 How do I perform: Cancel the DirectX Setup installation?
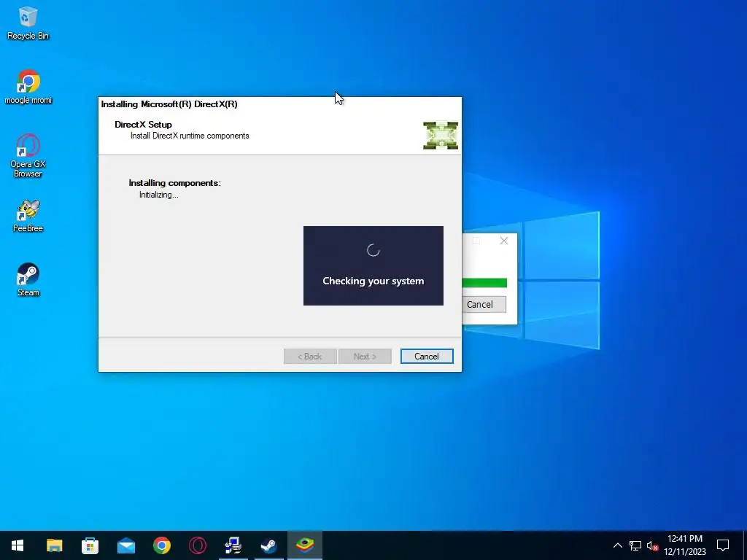coord(426,356)
